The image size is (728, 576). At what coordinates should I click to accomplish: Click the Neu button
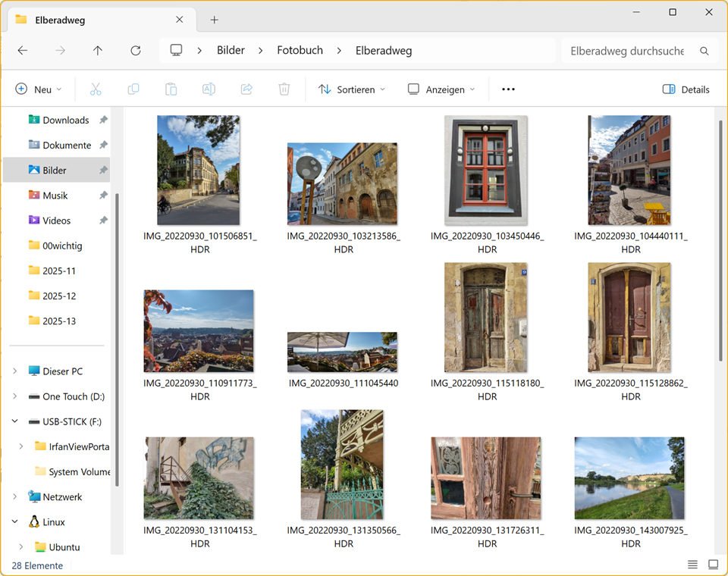39,89
